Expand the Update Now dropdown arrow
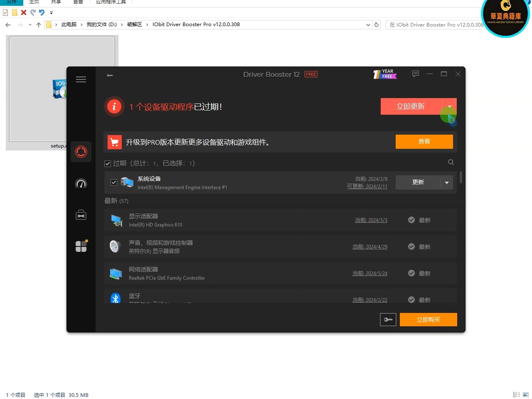This screenshot has height=399, width=532. click(x=450, y=106)
